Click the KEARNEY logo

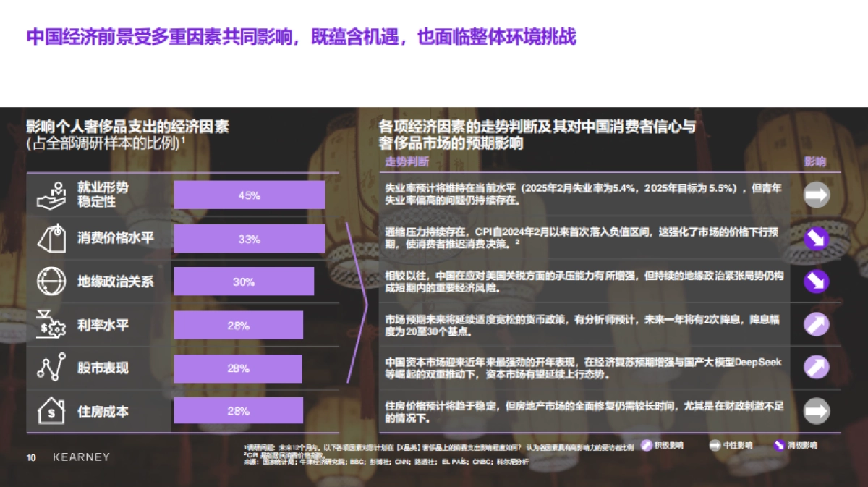(x=81, y=457)
